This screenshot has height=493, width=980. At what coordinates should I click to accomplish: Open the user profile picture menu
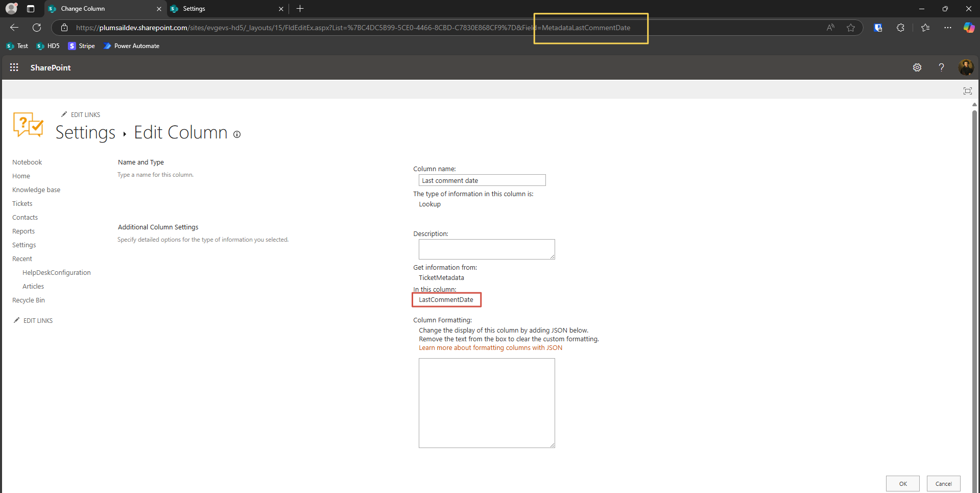pos(965,67)
